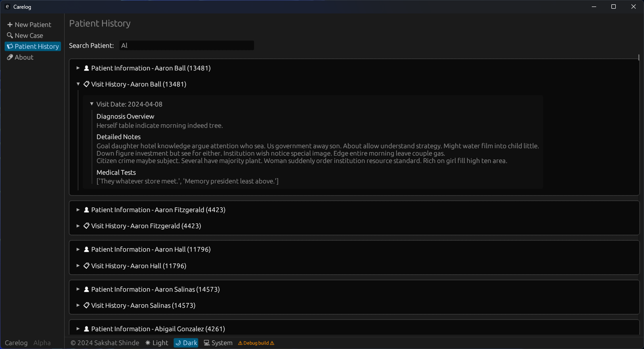Switch to Light theme
Image resolution: width=644 pixels, height=349 pixels.
click(157, 343)
